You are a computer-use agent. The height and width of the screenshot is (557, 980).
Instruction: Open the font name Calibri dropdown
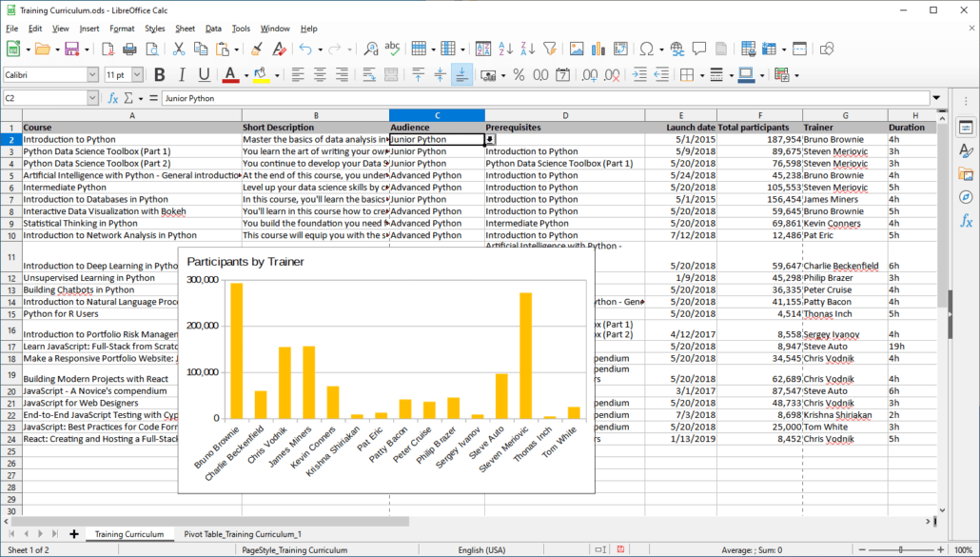(92, 74)
